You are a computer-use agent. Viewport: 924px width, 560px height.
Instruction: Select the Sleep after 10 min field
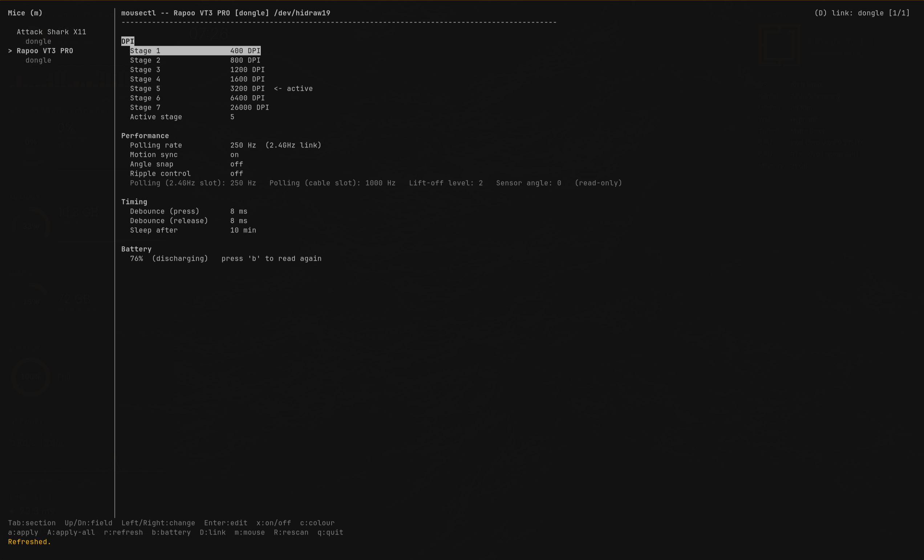[193, 230]
